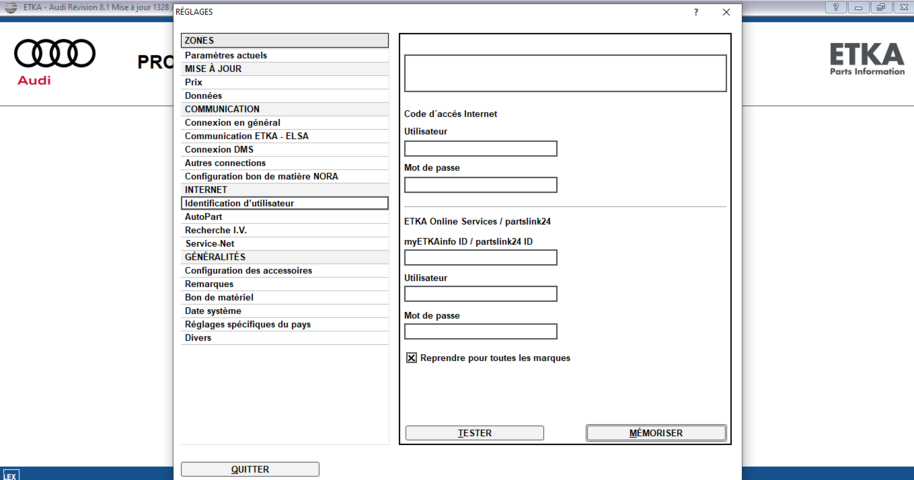This screenshot has width=914, height=480.
Task: Click the TESTER button
Action: (x=474, y=433)
